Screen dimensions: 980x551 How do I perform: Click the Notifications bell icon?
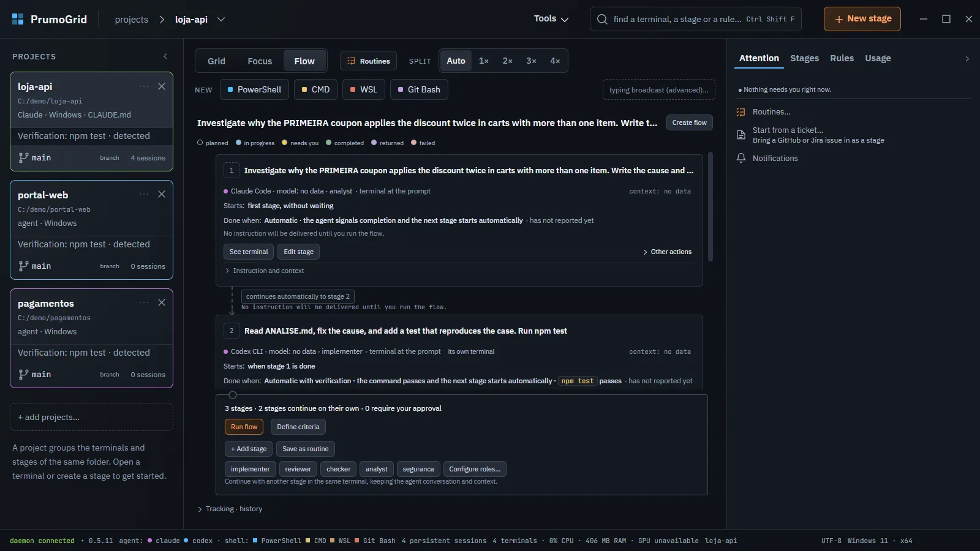[741, 158]
